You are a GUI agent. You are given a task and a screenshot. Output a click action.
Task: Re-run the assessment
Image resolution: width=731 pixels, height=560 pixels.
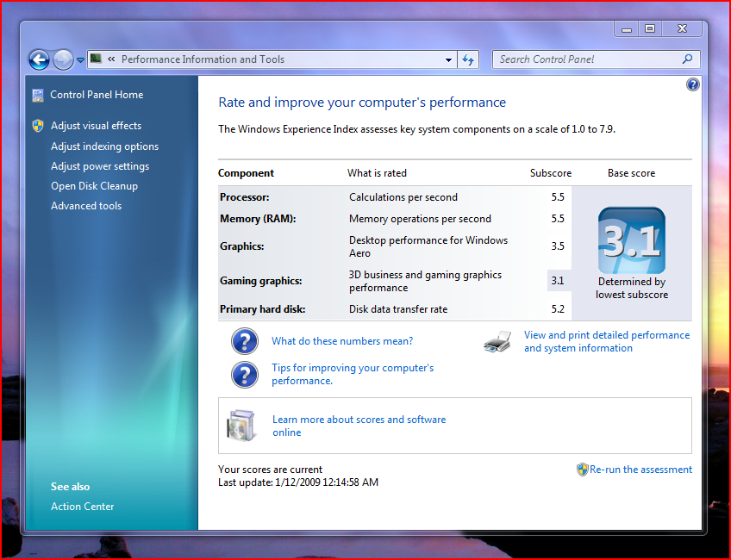640,470
